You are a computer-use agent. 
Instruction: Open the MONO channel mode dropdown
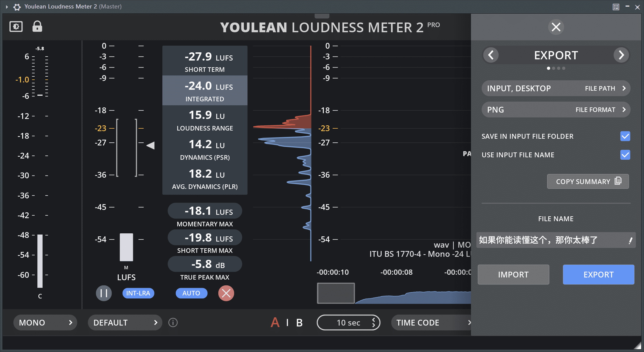[45, 322]
